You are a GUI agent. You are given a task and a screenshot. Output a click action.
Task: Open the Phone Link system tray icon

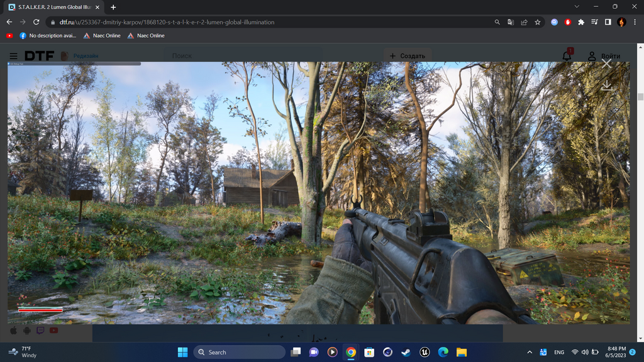coord(543,352)
